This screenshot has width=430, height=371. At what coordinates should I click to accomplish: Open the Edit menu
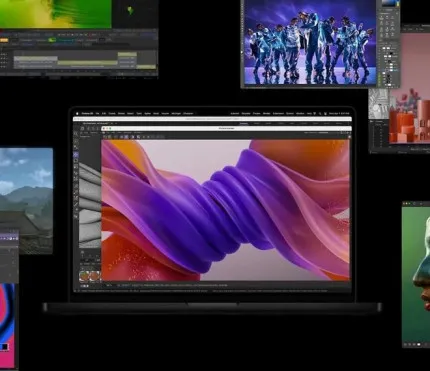pos(104,114)
